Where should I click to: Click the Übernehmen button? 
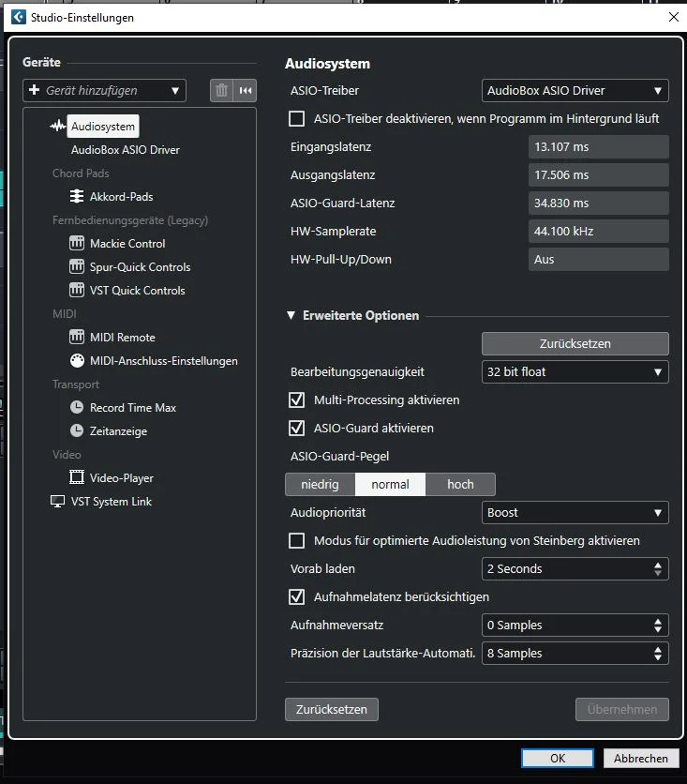tap(622, 710)
